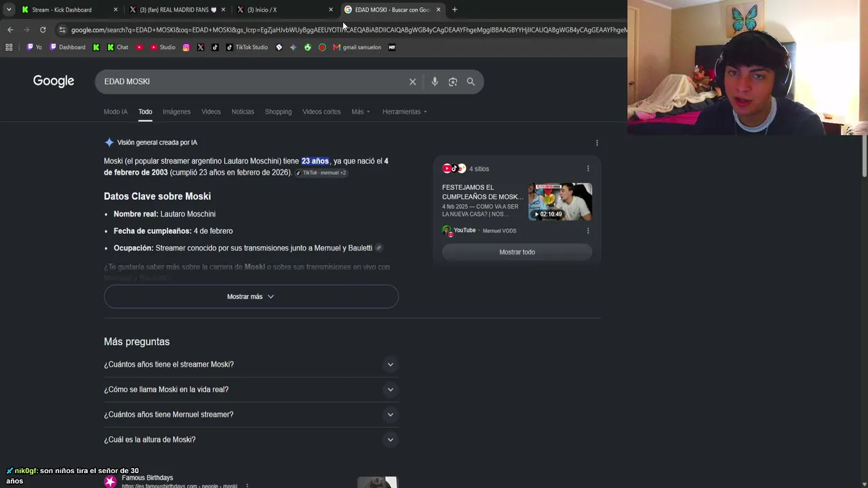This screenshot has height=488, width=868.
Task: Go back with the browser back arrow
Action: [10, 30]
